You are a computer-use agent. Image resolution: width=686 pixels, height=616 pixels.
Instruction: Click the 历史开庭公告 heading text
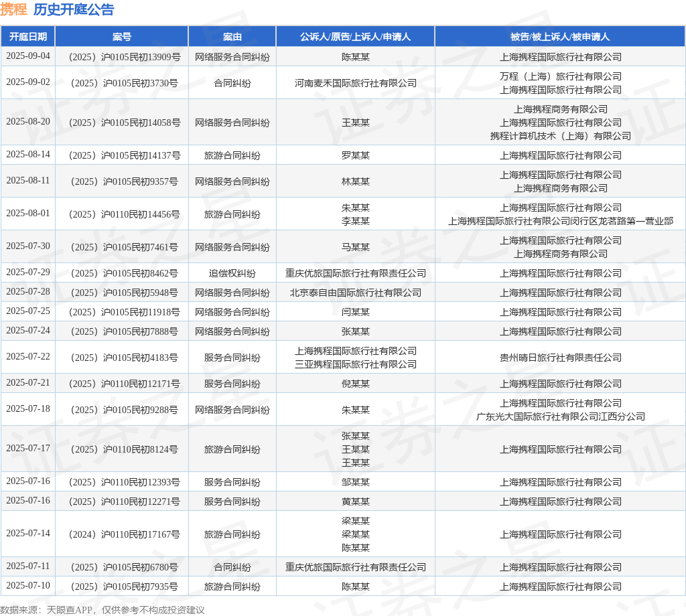click(x=74, y=9)
